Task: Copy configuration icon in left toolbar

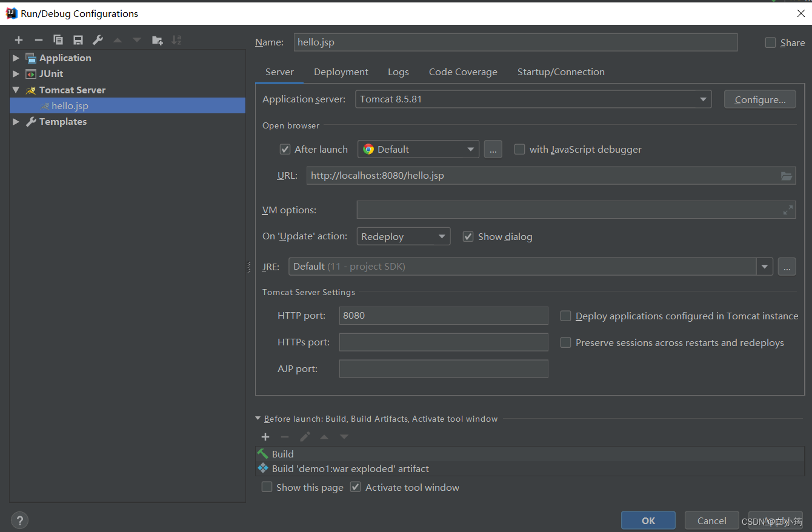Action: pos(58,40)
